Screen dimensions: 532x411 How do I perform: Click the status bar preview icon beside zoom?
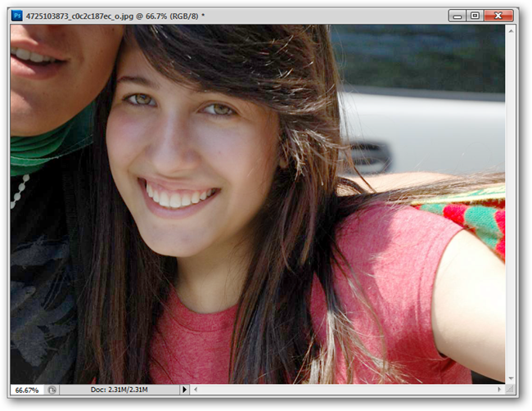coord(52,390)
